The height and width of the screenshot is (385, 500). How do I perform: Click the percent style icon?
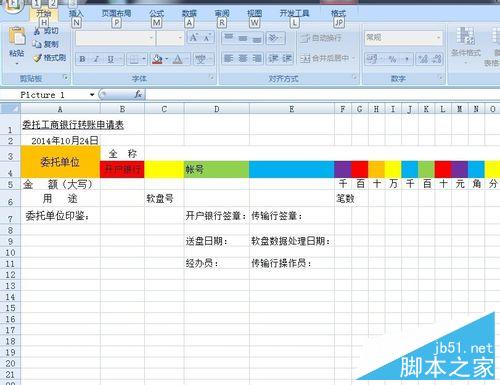[x=392, y=59]
